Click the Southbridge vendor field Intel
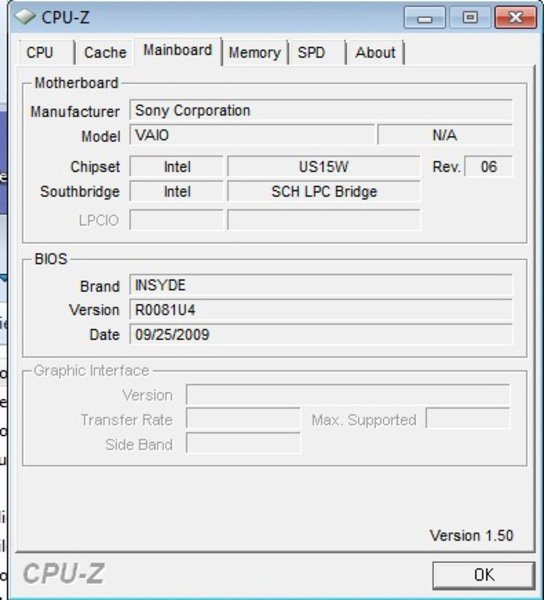Image resolution: width=544 pixels, height=600 pixels. point(176,191)
